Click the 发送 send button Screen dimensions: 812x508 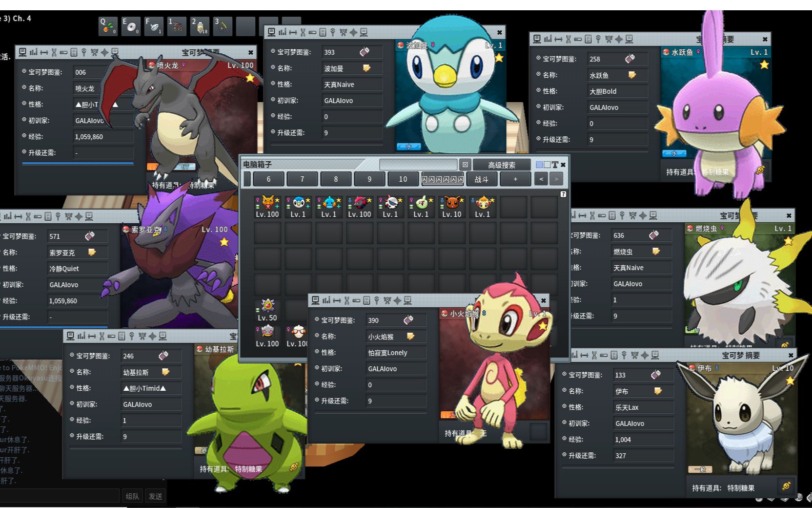pos(155,496)
